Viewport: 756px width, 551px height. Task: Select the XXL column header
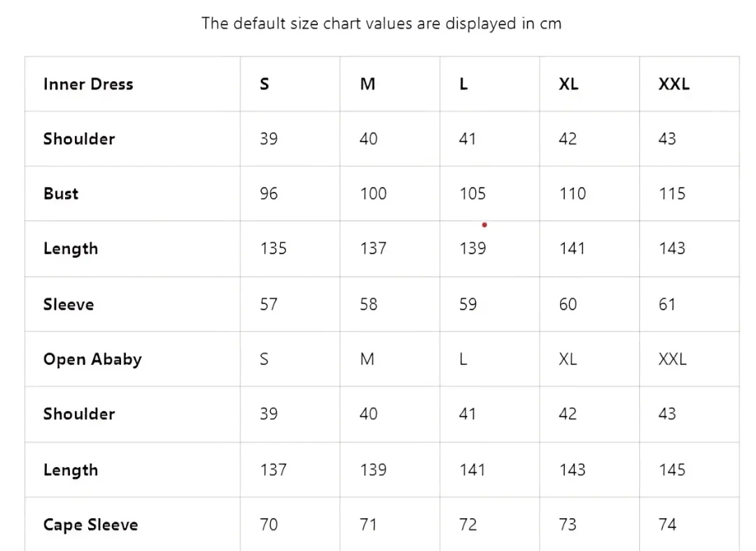tap(674, 84)
